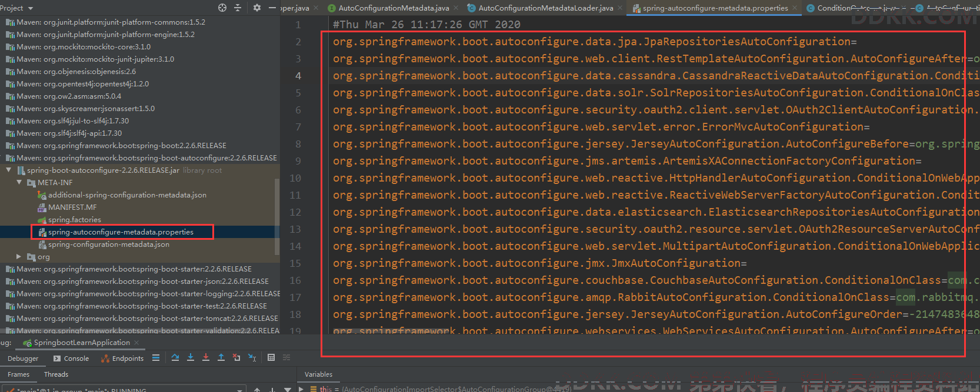Close AutoConfigurationMetadataLoader.java tab

619,8
